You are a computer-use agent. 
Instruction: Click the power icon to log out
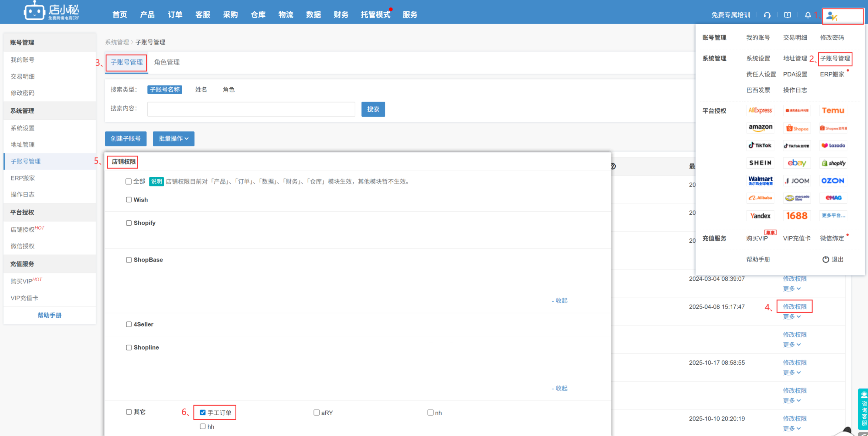826,259
